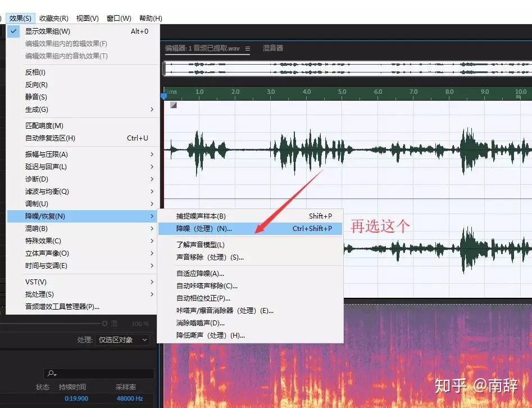Expand 调制(U) submenu
Image resolution: width=532 pixels, height=408 pixels.
(x=82, y=203)
